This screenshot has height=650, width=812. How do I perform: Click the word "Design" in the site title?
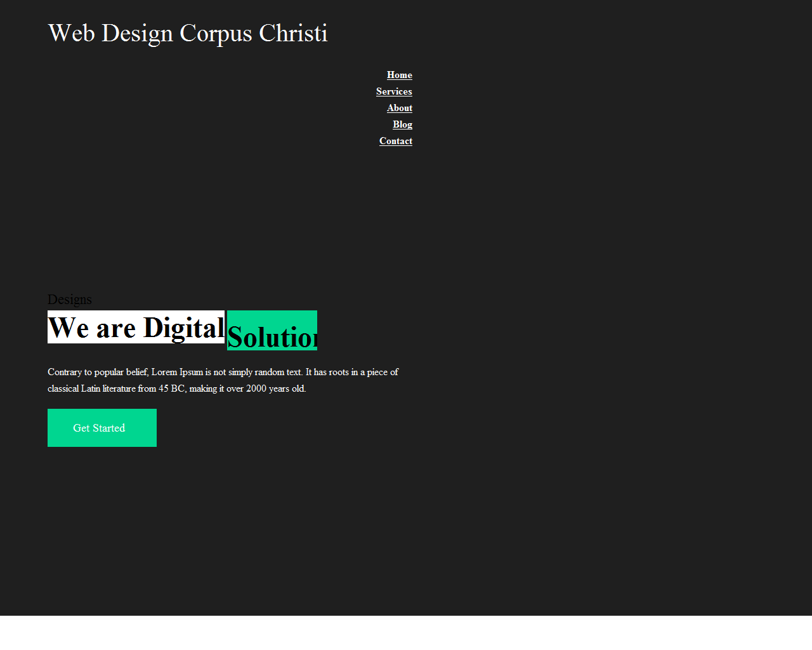[x=137, y=33]
